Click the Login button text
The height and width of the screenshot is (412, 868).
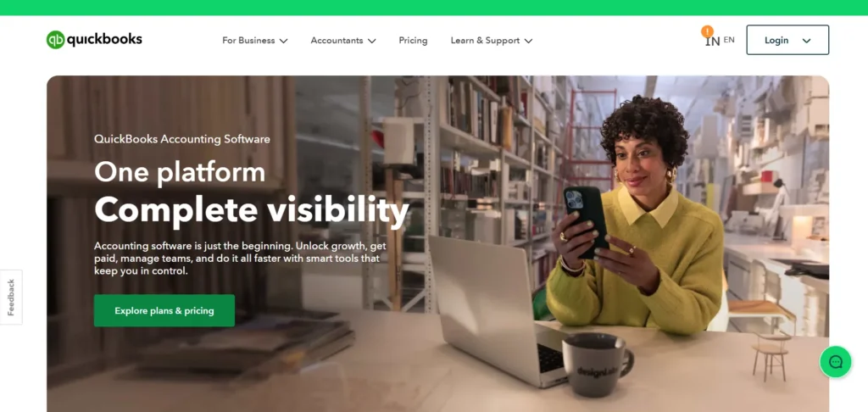776,41
